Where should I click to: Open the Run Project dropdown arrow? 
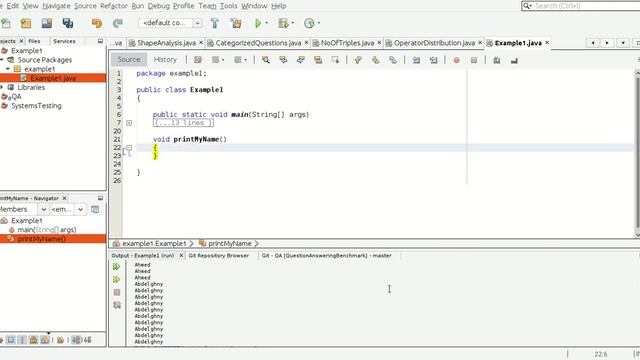pos(267,23)
